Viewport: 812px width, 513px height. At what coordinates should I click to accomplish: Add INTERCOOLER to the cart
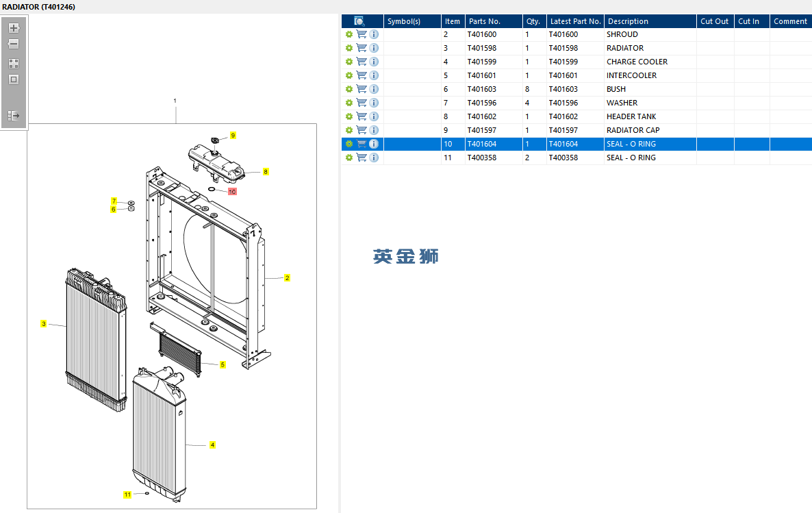(x=361, y=75)
